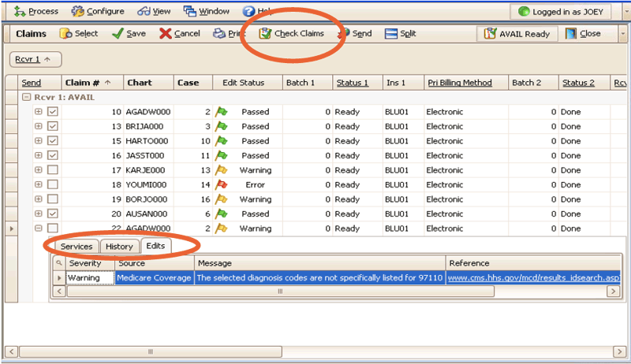Click the edits grid search icon
Screen dimensions: 631x364
pyautogui.click(x=58, y=263)
